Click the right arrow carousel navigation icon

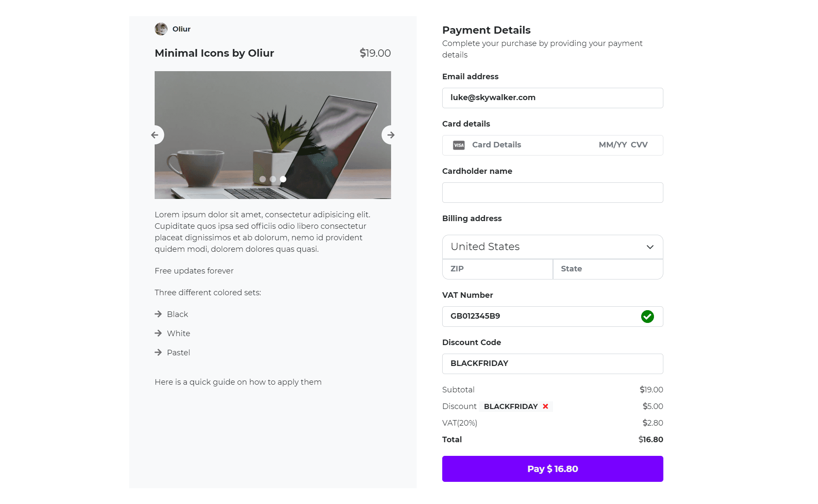tap(390, 135)
